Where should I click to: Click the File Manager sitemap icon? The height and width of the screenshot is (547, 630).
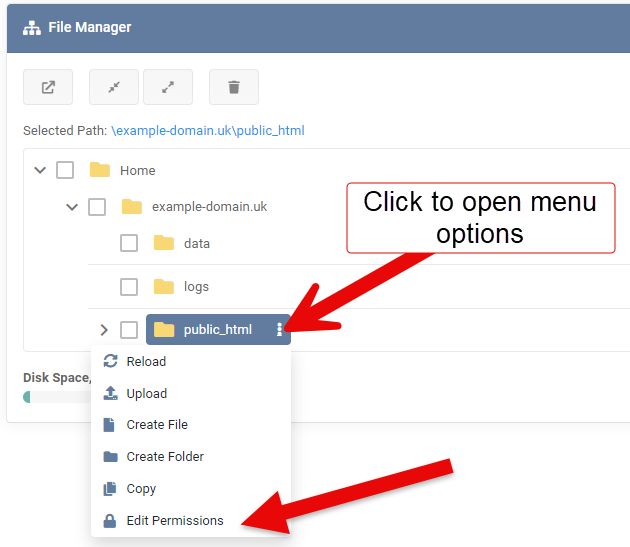point(32,28)
